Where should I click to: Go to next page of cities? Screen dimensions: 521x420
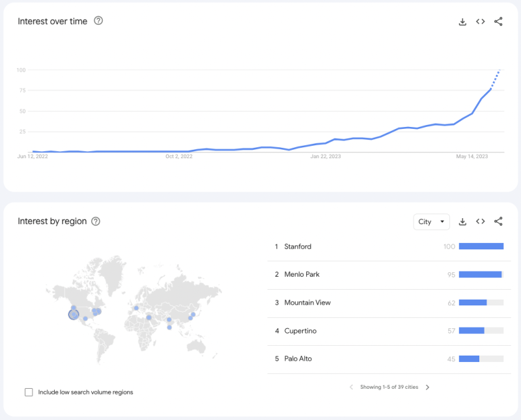click(x=428, y=387)
